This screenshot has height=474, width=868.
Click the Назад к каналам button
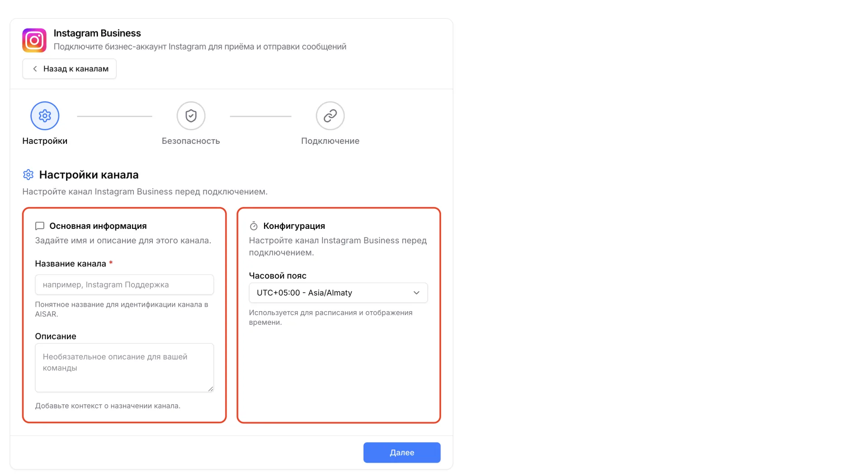point(69,69)
